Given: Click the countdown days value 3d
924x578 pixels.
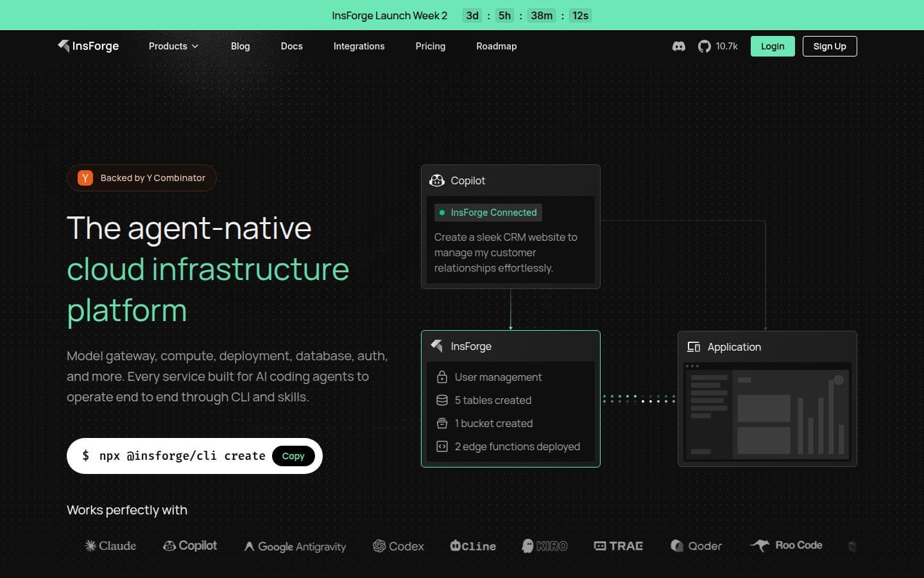Looking at the screenshot, I should (472, 15).
